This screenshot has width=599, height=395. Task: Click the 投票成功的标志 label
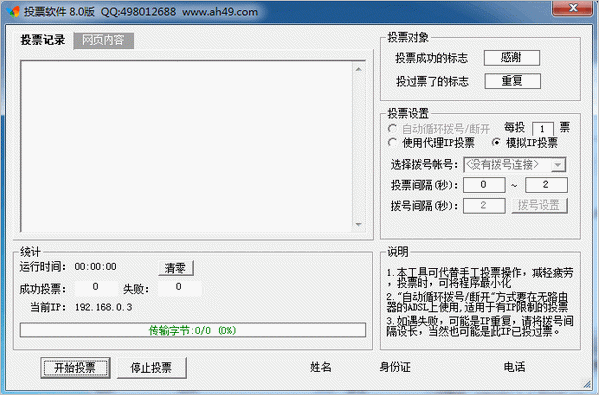tap(432, 58)
